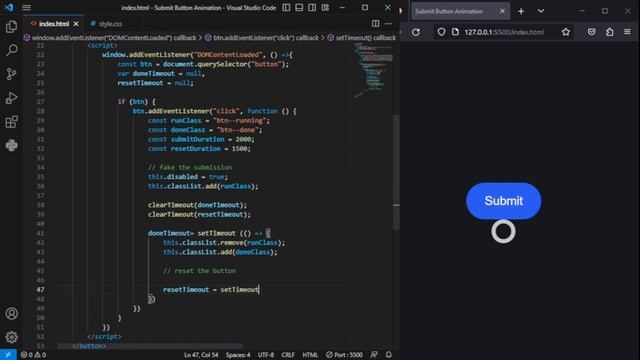Click the editor horizontal scrollbar
The image size is (640, 360).
pyautogui.click(x=150, y=346)
